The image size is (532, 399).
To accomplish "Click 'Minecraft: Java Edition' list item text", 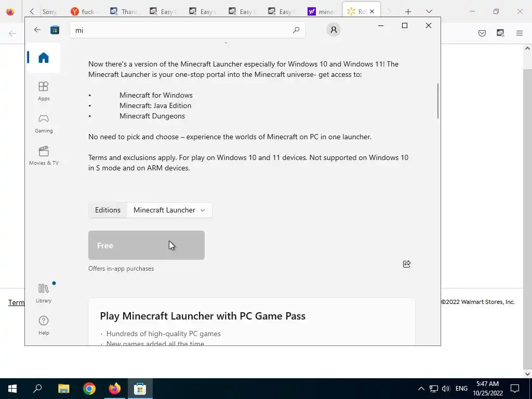I will click(x=155, y=105).
